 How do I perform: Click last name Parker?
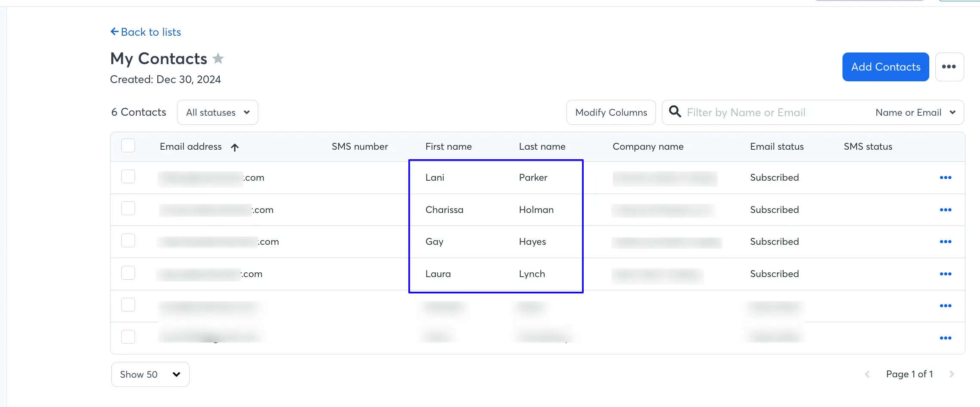coord(533,177)
